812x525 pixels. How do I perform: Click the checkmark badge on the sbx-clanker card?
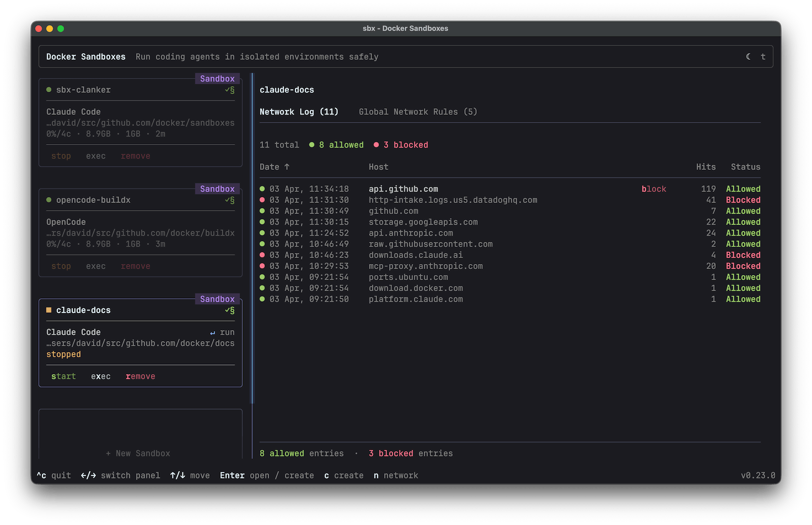pyautogui.click(x=229, y=90)
